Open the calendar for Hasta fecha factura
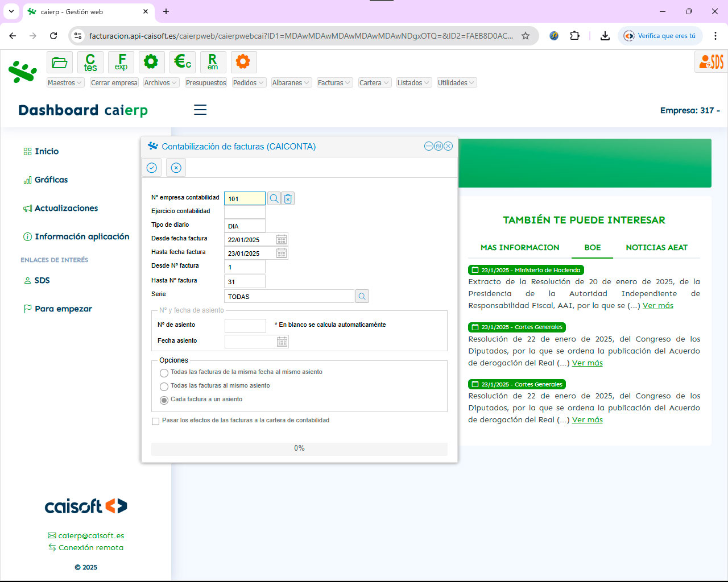728x582 pixels. [282, 253]
